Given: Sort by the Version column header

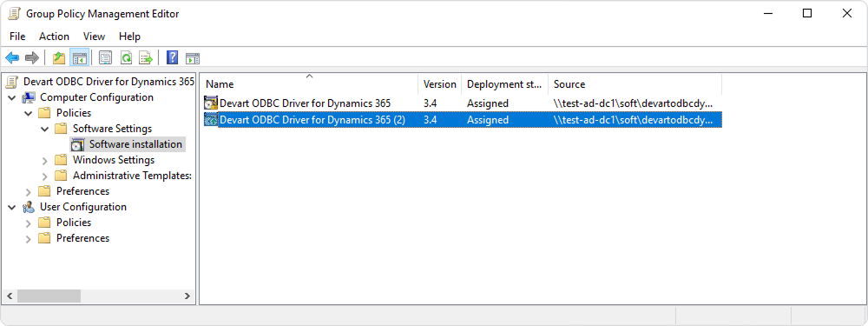Looking at the screenshot, I should [439, 83].
